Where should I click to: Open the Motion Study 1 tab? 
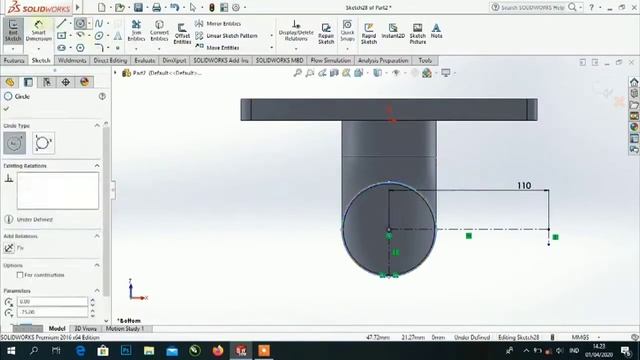pos(125,329)
